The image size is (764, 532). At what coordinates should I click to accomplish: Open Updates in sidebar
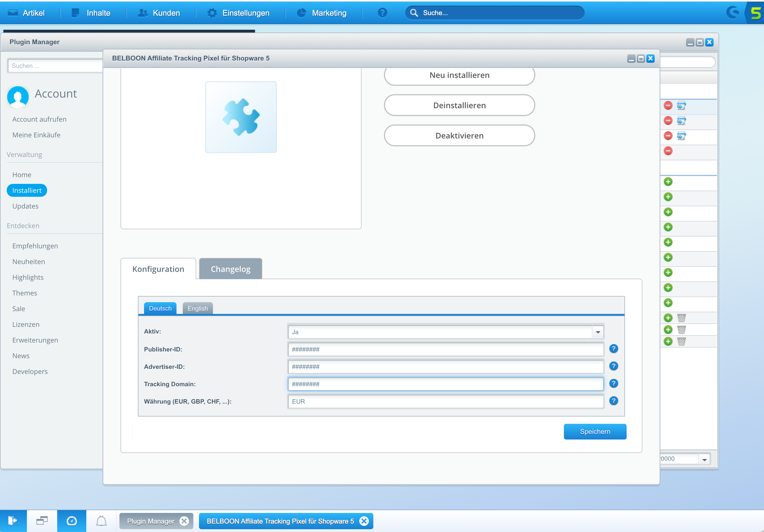tap(25, 206)
